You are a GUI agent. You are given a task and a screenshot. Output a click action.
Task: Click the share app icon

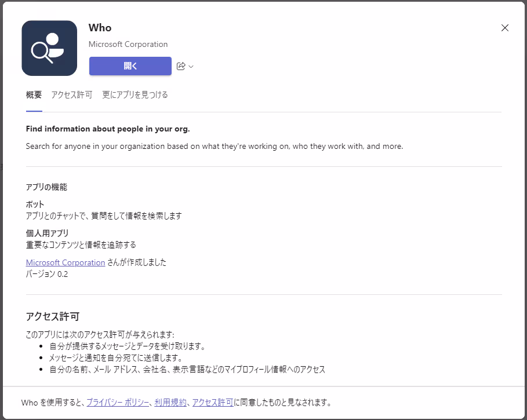pos(181,66)
